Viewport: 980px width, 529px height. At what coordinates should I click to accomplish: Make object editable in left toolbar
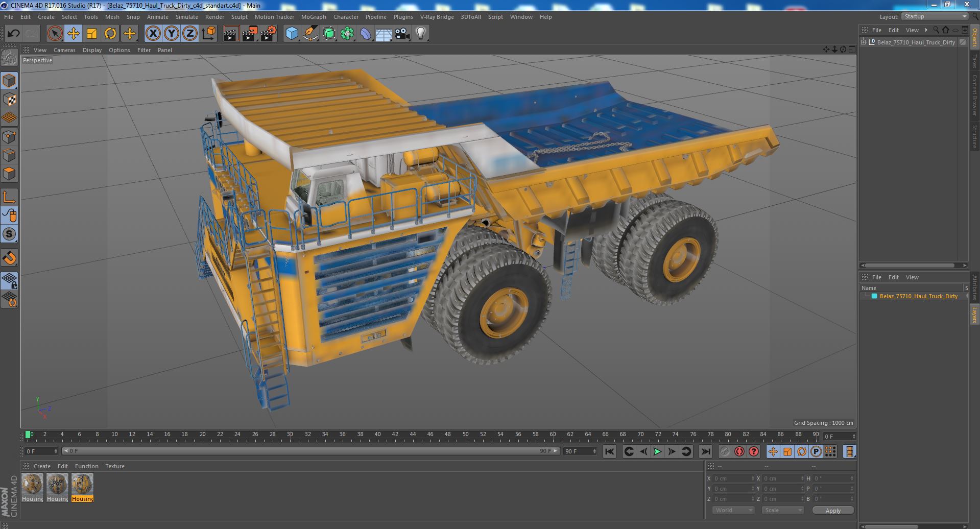[9, 58]
